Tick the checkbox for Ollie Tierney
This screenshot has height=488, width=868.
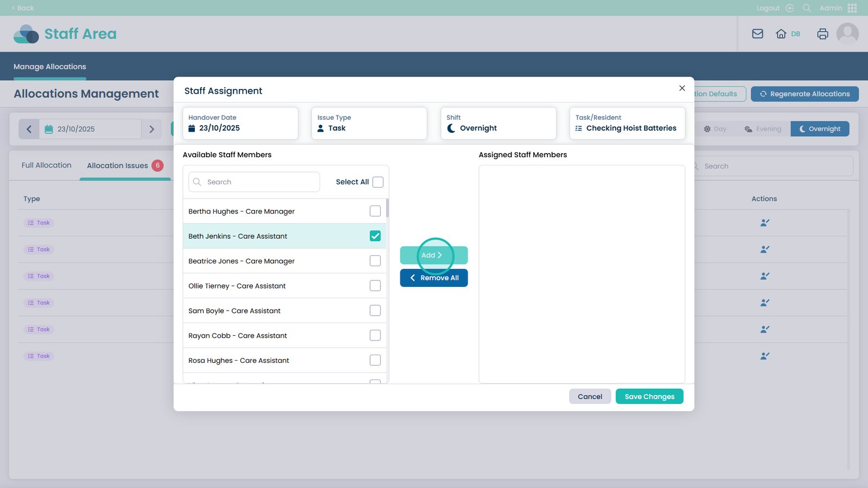[375, 286]
